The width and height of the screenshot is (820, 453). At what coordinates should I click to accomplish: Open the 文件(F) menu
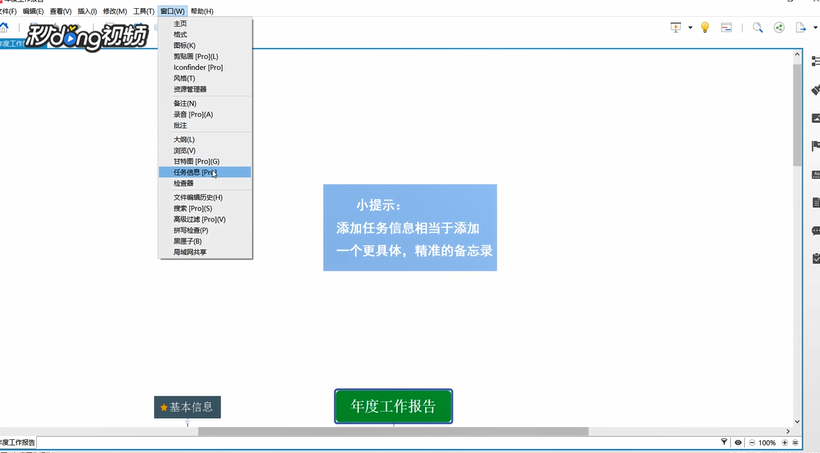pos(8,11)
